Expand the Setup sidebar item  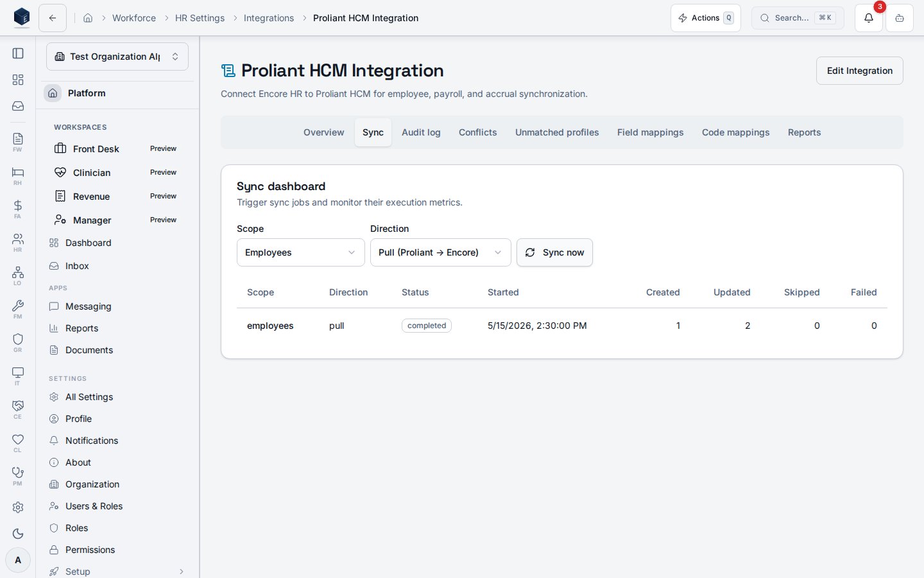(x=117, y=571)
